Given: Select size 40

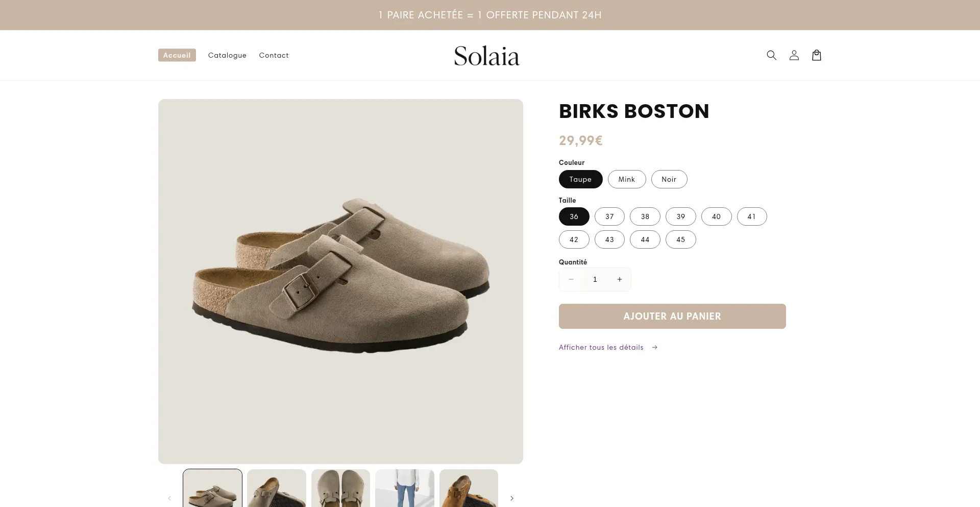Looking at the screenshot, I should [x=716, y=216].
